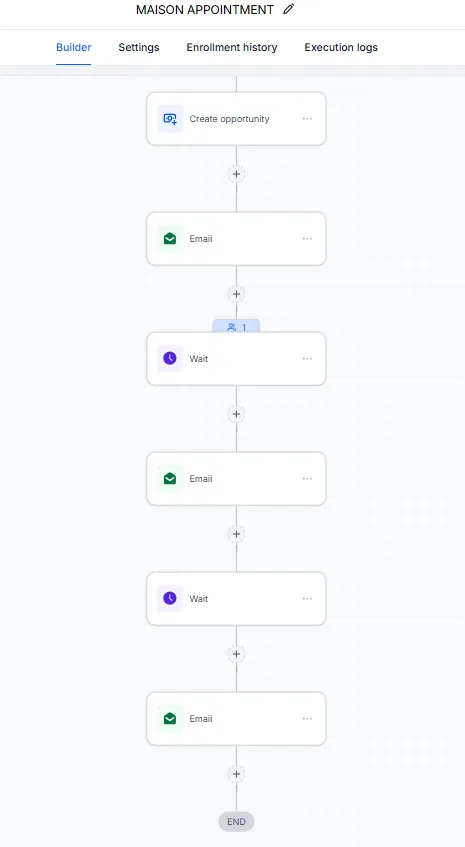The width and height of the screenshot is (465, 847).
Task: Add a step below Create opportunity
Action: pyautogui.click(x=236, y=174)
